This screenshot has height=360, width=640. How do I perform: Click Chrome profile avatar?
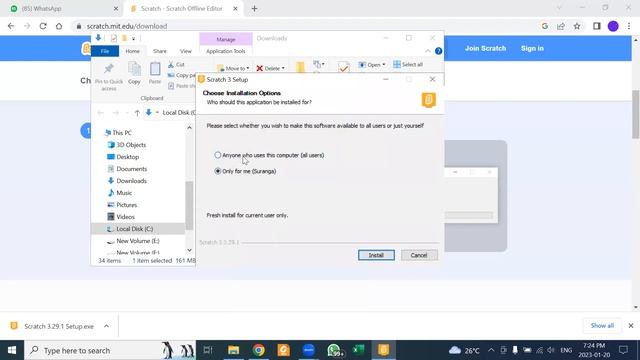(613, 26)
